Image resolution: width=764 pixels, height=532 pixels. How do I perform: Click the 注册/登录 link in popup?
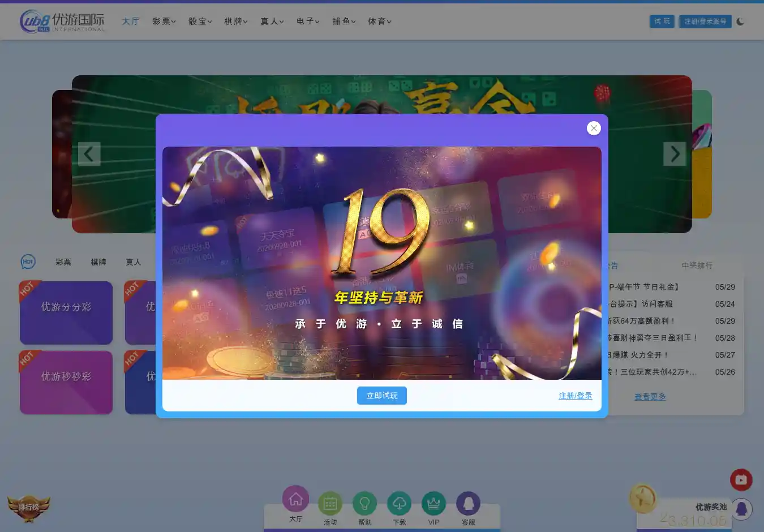575,396
